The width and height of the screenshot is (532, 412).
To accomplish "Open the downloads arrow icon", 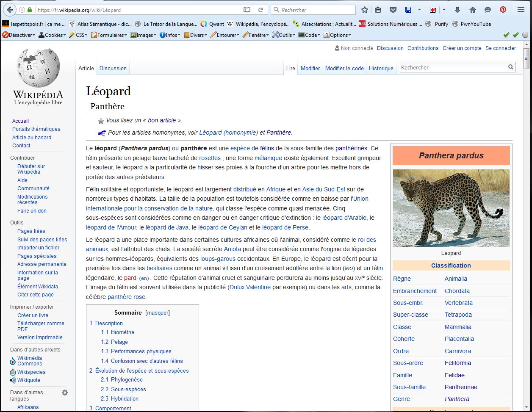I will point(457,10).
